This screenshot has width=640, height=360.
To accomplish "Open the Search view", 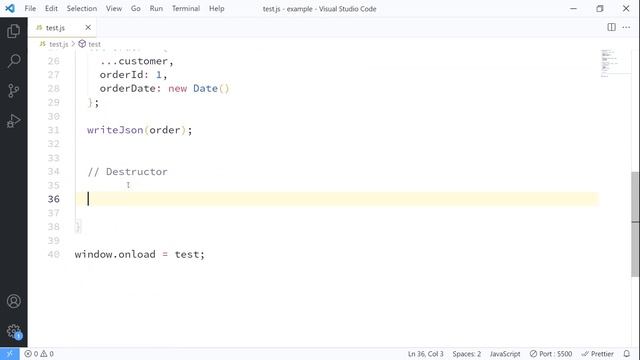I will click(x=13, y=61).
